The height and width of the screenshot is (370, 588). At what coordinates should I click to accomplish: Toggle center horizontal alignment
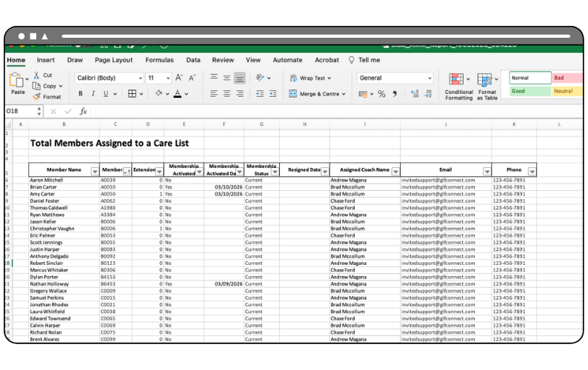227,94
